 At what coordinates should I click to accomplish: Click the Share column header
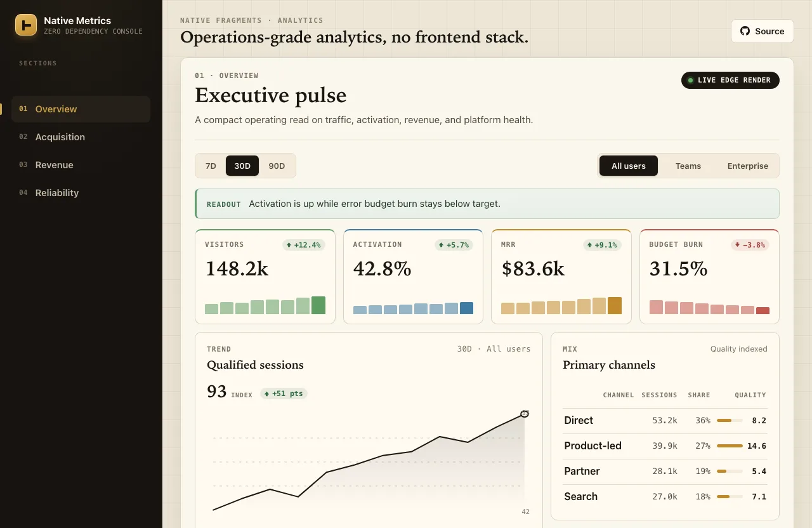[699, 395]
